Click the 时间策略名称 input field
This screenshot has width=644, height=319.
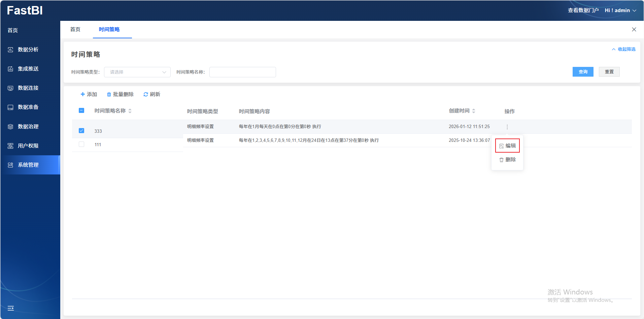point(242,72)
